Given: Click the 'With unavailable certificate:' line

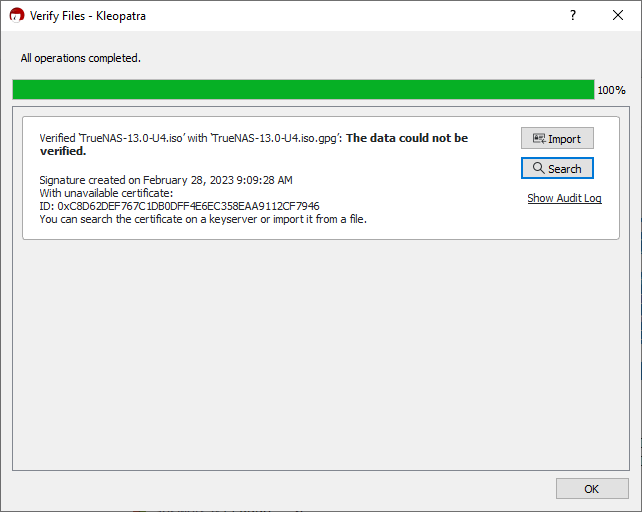Looking at the screenshot, I should point(106,193).
